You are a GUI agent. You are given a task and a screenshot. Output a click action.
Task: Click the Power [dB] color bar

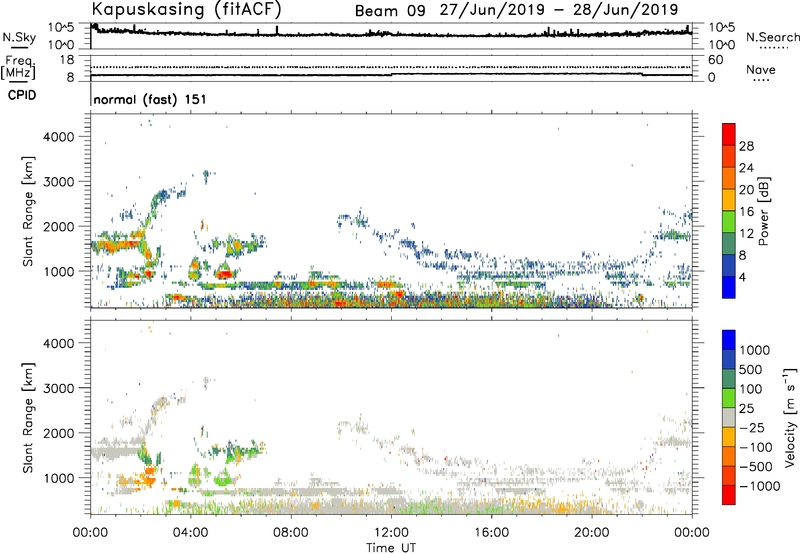(729, 211)
